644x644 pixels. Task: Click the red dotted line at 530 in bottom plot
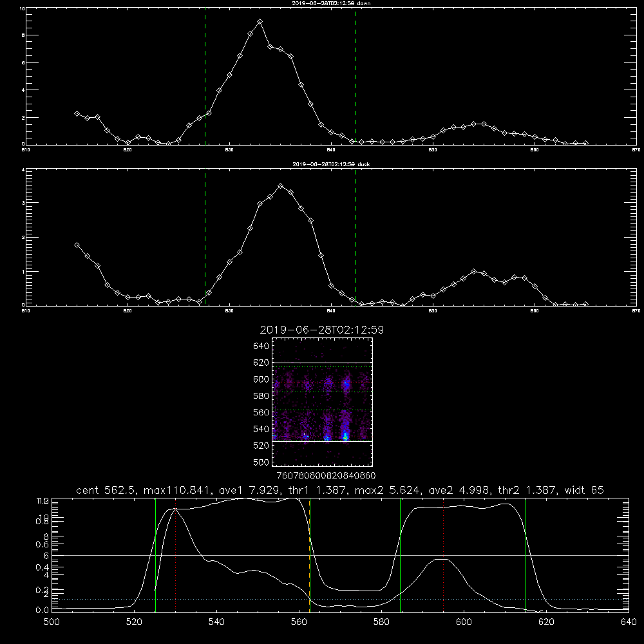(x=175, y=555)
